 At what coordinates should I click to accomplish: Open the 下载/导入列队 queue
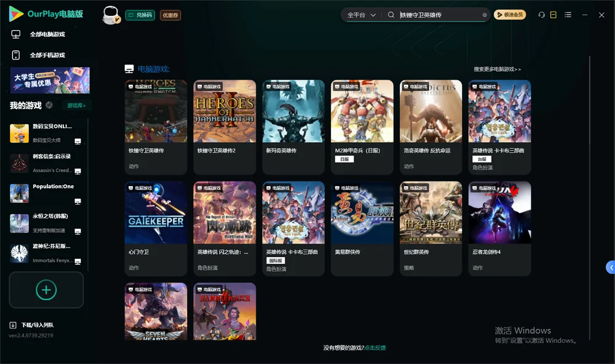31,325
